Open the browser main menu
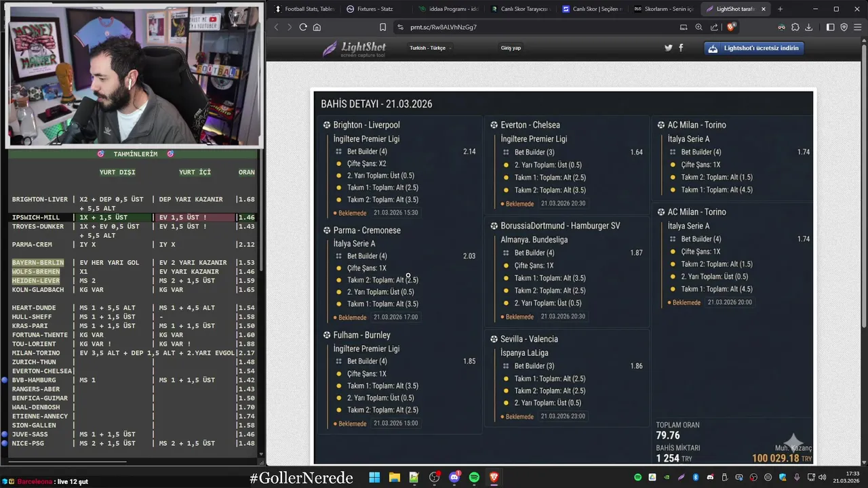The width and height of the screenshot is (868, 488). click(x=857, y=27)
